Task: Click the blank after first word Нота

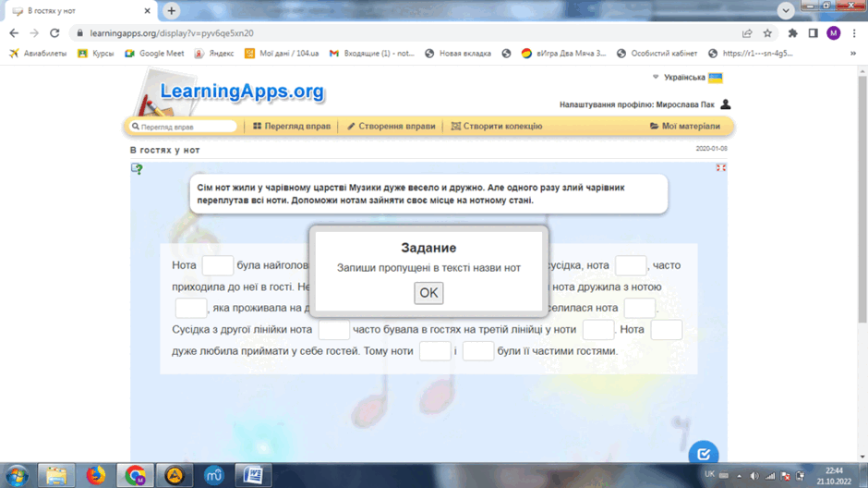Action: click(218, 265)
